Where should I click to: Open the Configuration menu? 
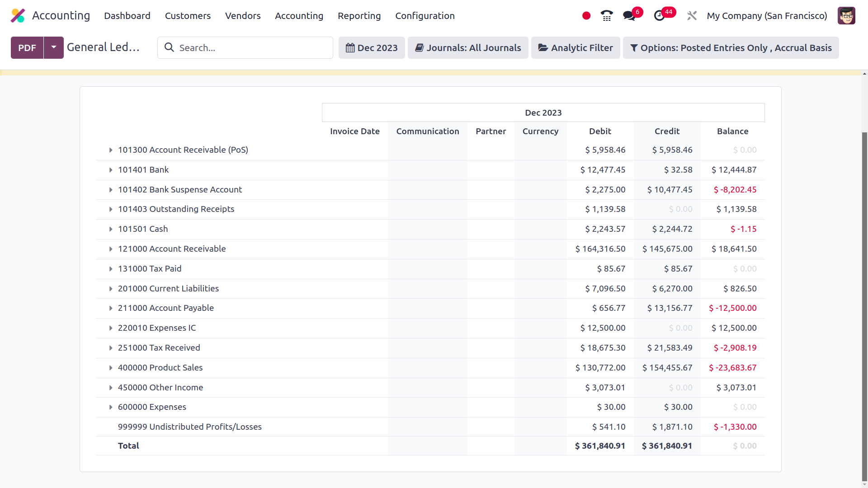click(425, 16)
